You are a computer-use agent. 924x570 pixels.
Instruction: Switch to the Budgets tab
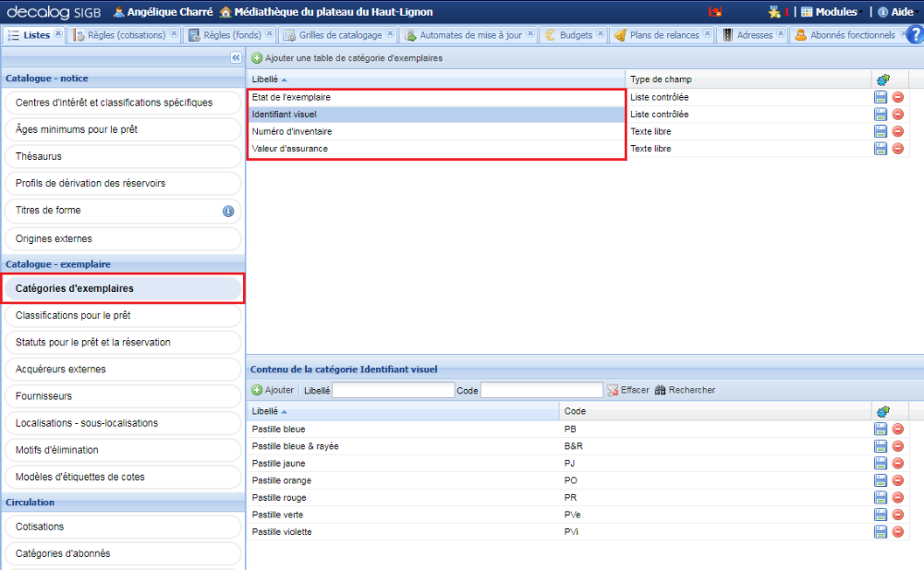point(576,35)
